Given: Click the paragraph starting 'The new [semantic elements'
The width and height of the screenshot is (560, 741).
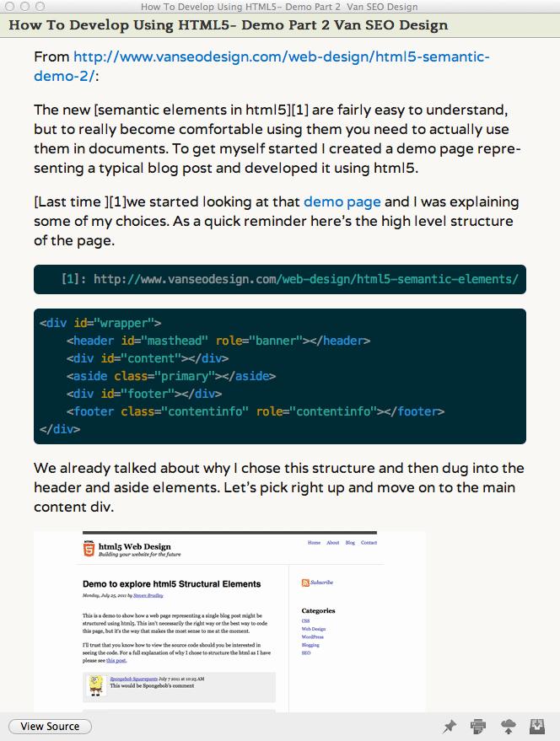Looking at the screenshot, I should pos(277,138).
